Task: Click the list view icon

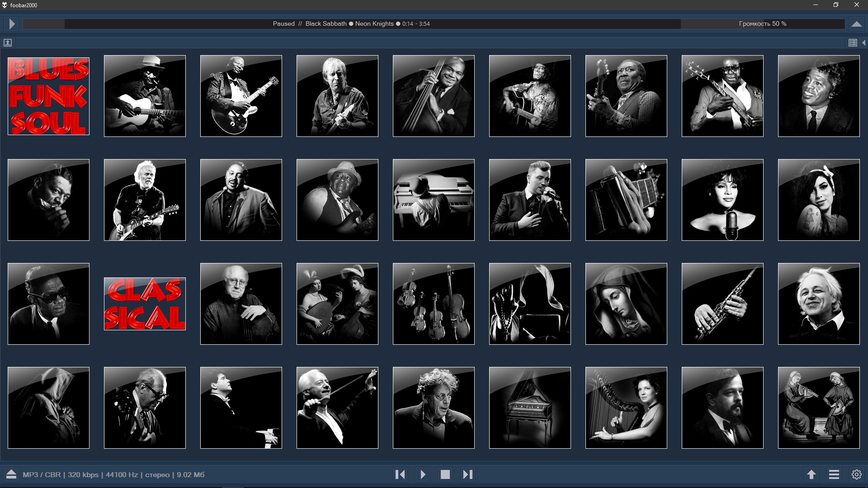Action: (853, 42)
